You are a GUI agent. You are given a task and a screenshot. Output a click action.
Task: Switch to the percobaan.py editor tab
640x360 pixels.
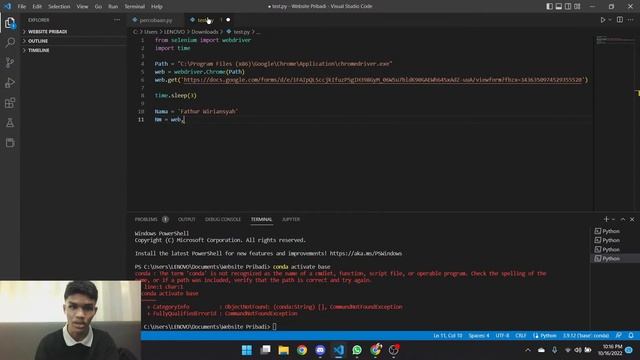tap(156, 20)
